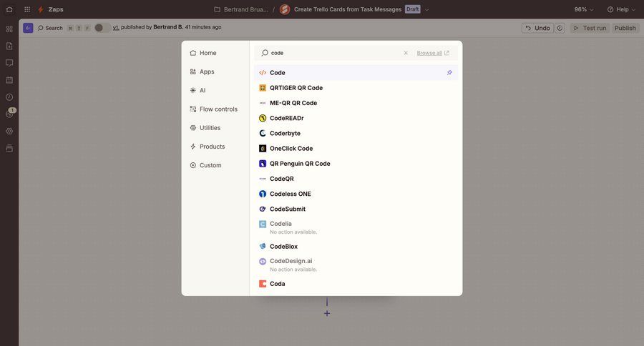Viewport: 644px width, 346px height.
Task: Open the 96% zoom dropdown
Action: (x=584, y=9)
